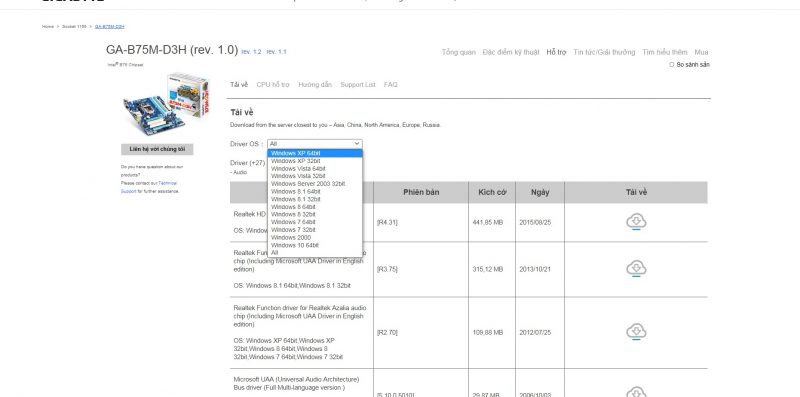Viewport: 800px width, 397px height.
Task: Switch to the Support List tab
Action: [x=358, y=85]
